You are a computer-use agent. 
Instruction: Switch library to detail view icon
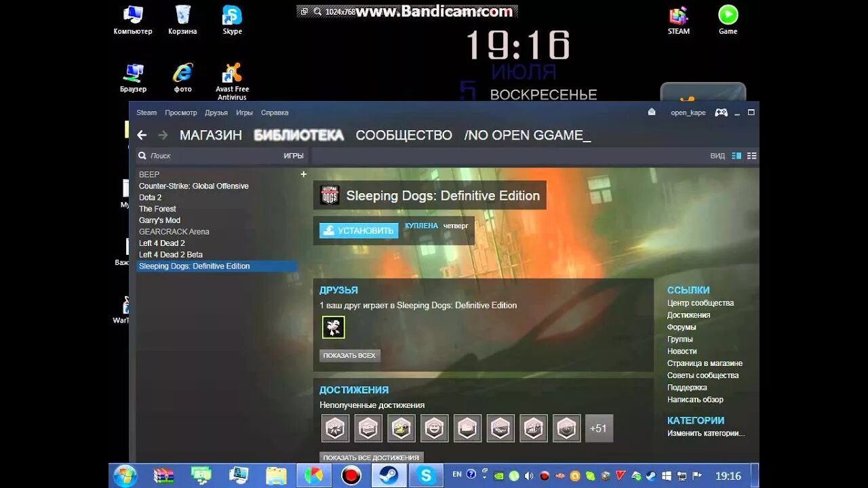click(x=736, y=156)
